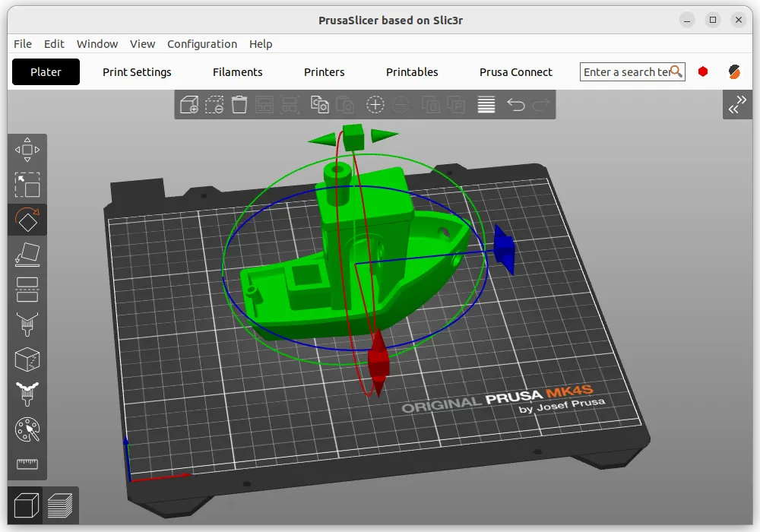Open the Filaments tab
Image resolution: width=760 pixels, height=532 pixels.
coord(237,72)
